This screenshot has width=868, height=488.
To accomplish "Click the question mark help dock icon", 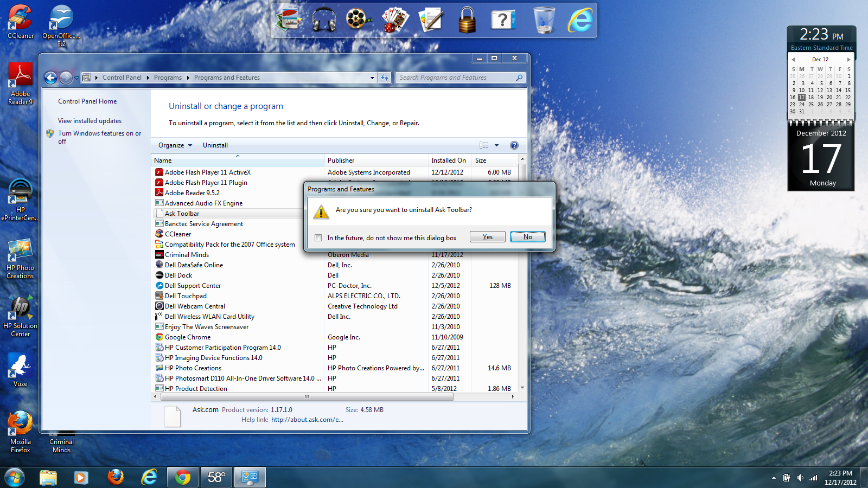I will coord(503,20).
